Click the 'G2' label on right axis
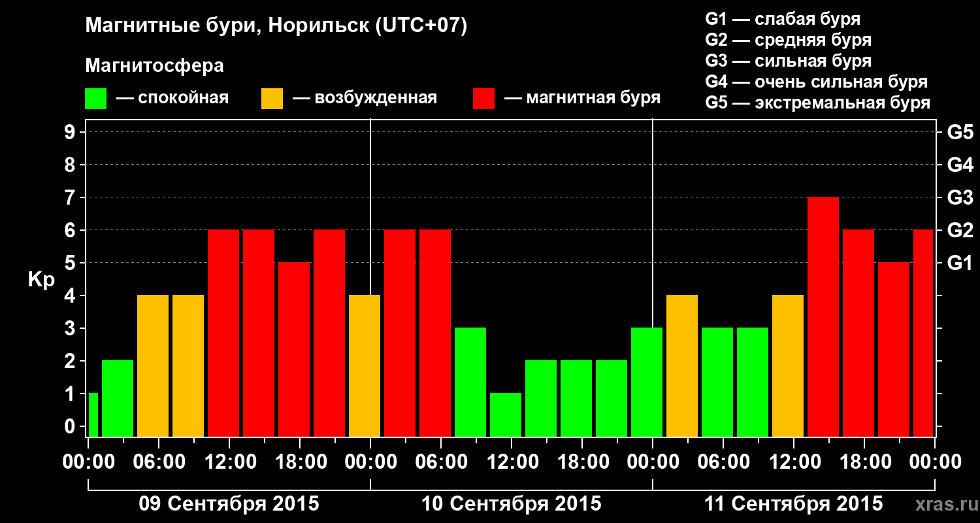980x523 pixels. point(960,230)
